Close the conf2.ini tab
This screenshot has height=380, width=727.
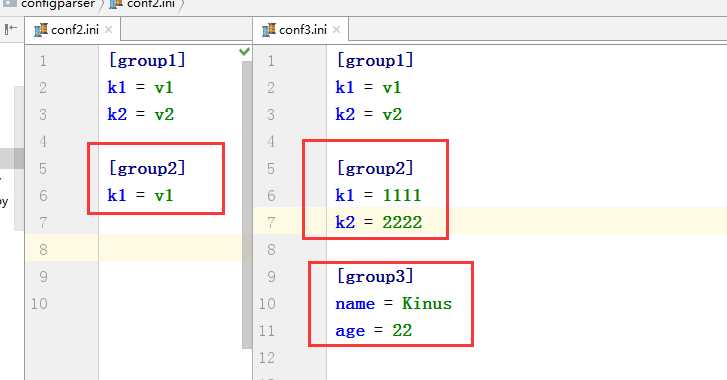coord(108,30)
